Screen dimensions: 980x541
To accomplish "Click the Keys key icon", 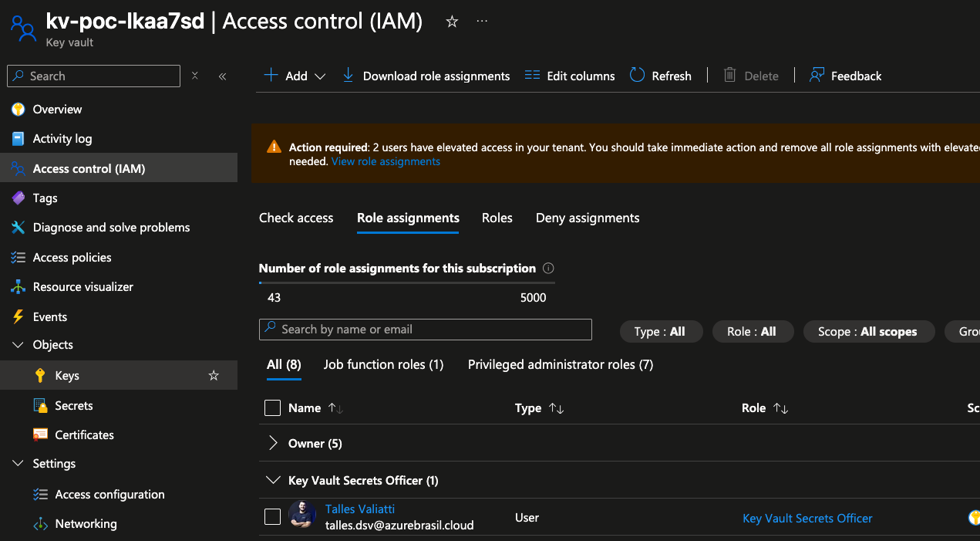I will pyautogui.click(x=41, y=376).
